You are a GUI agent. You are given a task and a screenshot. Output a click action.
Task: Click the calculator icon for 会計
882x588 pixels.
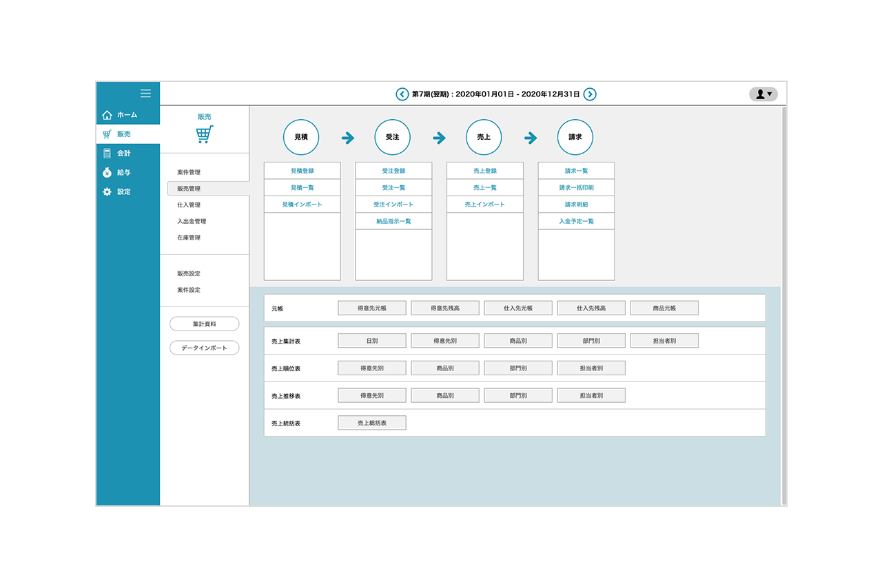pos(107,154)
